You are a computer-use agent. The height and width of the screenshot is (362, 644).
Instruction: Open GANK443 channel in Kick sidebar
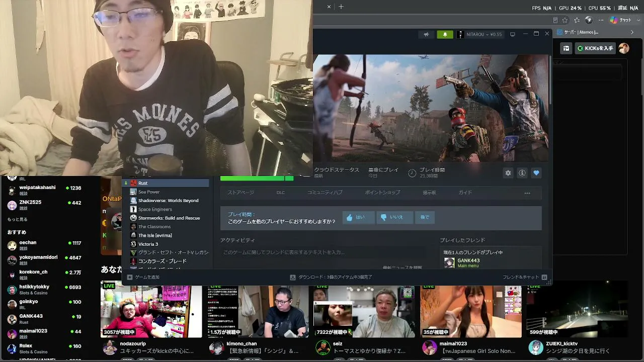point(44,319)
